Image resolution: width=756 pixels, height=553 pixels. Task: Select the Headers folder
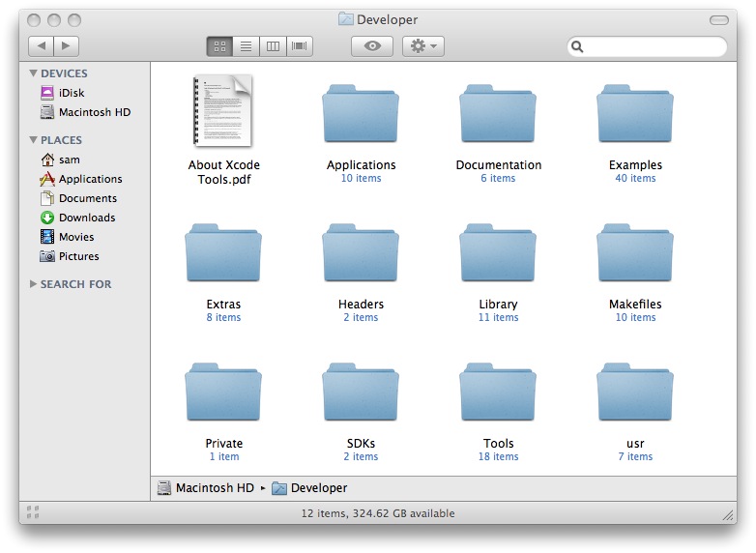pyautogui.click(x=361, y=252)
